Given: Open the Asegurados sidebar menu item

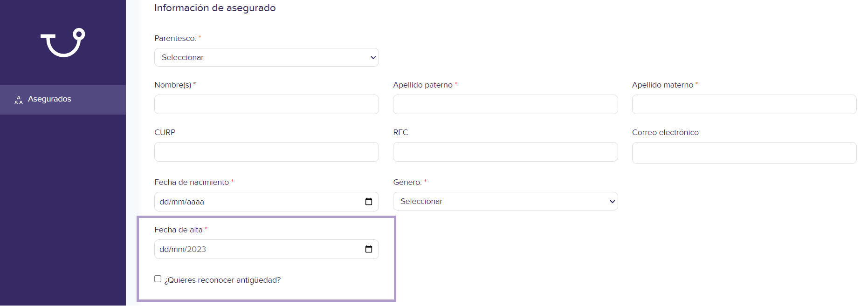Looking at the screenshot, I should pyautogui.click(x=63, y=100).
